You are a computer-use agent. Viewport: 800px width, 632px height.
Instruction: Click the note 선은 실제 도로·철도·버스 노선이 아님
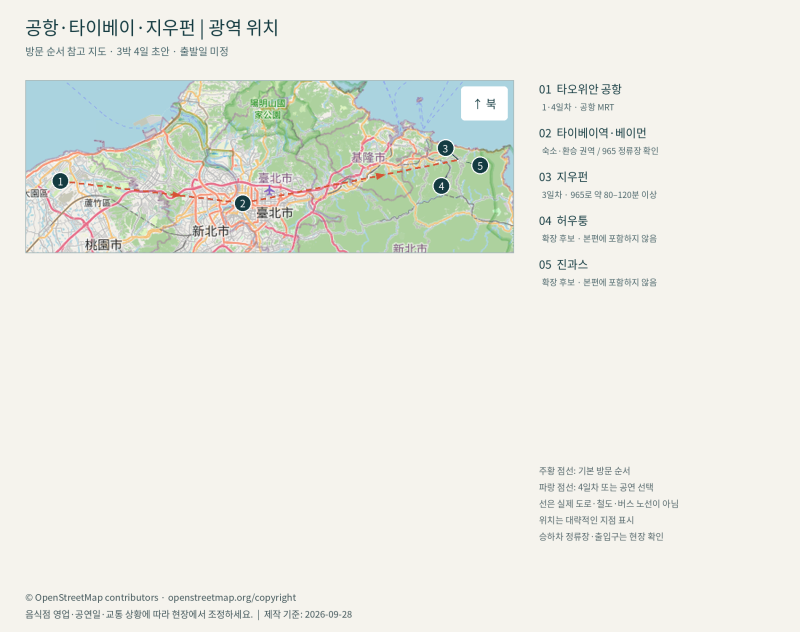[x=609, y=503]
